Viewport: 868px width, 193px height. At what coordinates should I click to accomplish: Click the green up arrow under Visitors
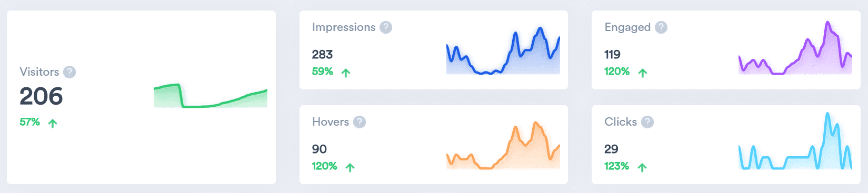53,124
